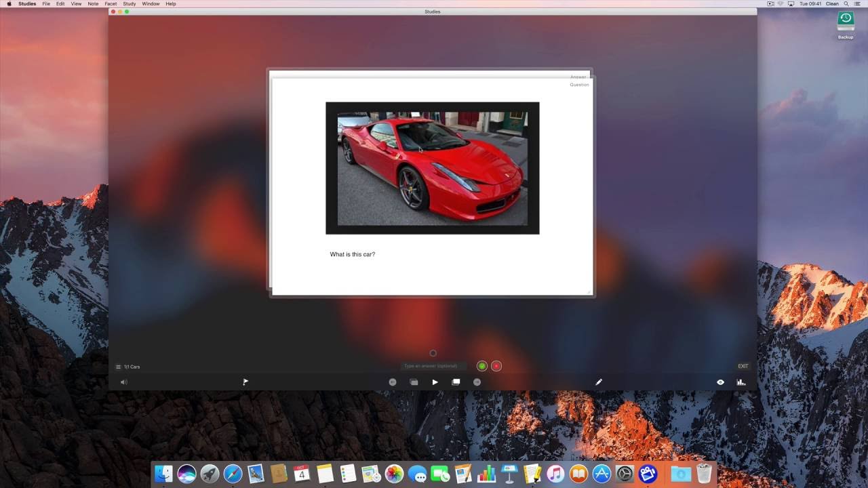
Task: Open Numbers from the Dock
Action: pos(486,474)
